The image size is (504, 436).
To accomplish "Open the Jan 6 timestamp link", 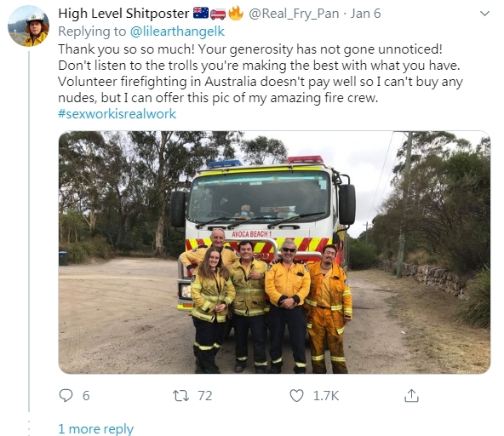I will click(x=365, y=14).
